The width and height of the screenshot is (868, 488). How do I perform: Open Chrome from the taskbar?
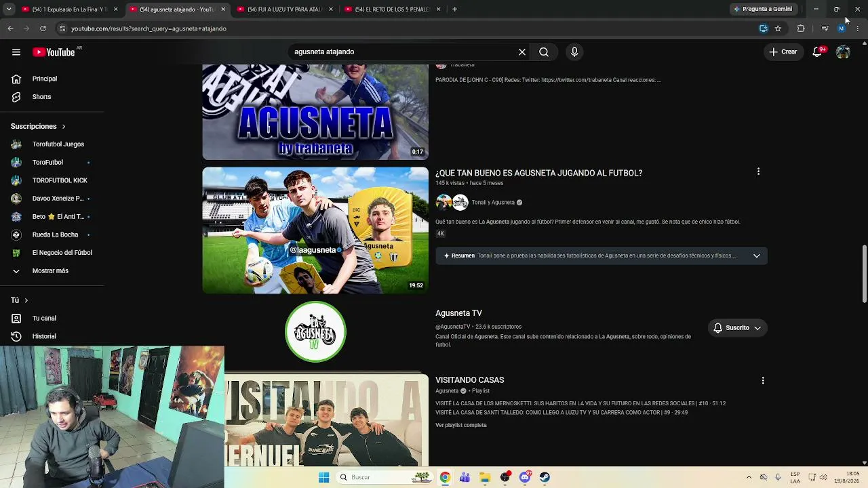[445, 477]
